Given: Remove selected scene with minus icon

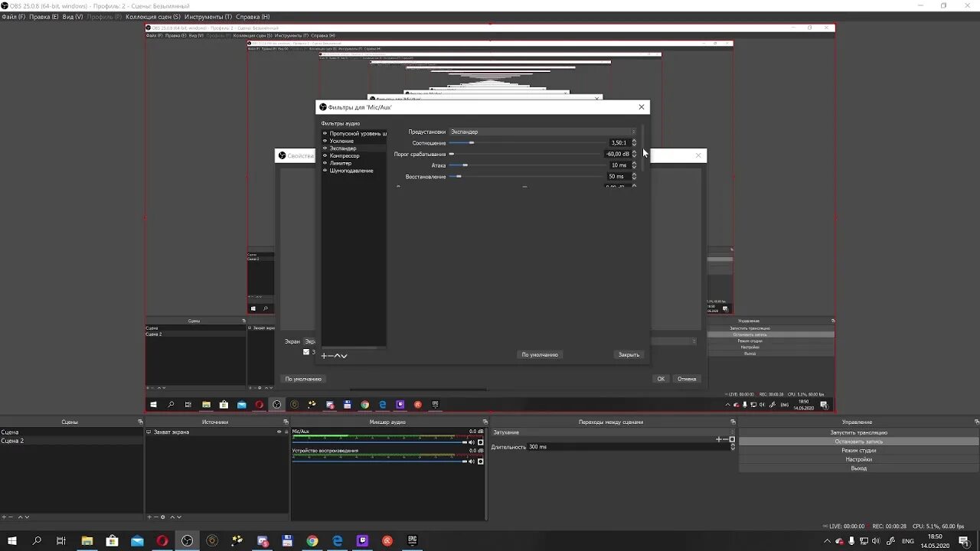Looking at the screenshot, I should tap(11, 517).
